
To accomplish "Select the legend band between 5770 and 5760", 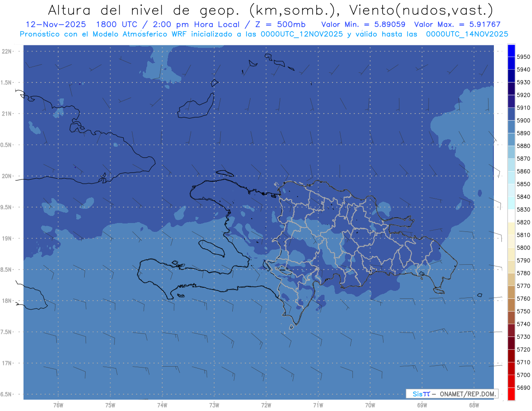I will pos(511,292).
